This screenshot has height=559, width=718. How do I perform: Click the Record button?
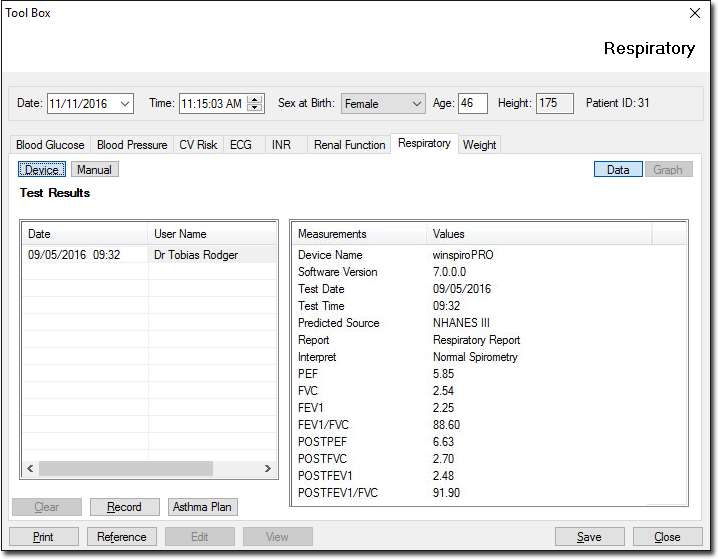coord(124,507)
